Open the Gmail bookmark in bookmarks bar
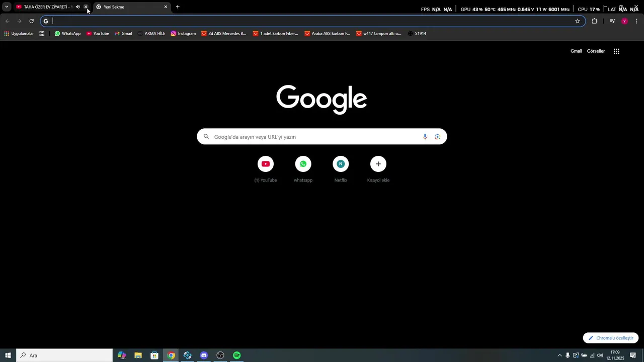This screenshot has height=362, width=644. 123,34
